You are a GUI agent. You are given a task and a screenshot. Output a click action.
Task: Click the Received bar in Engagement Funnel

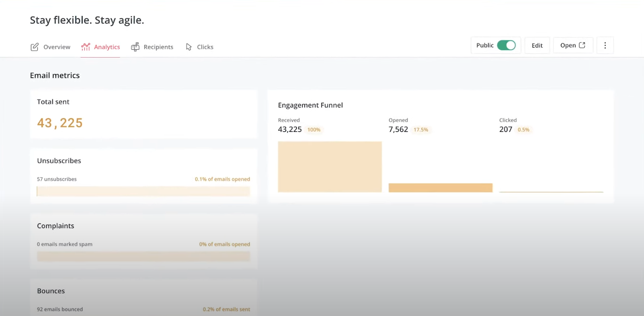[x=329, y=166]
